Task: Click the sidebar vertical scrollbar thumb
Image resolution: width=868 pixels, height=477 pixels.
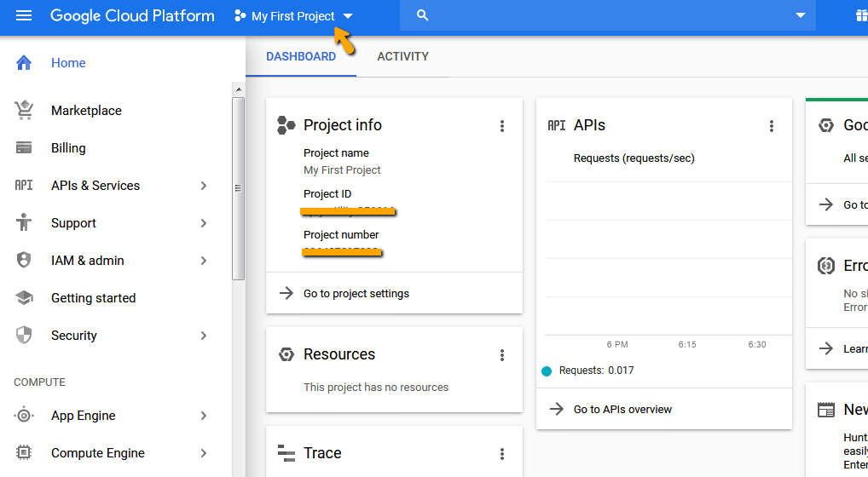Action: click(x=239, y=188)
